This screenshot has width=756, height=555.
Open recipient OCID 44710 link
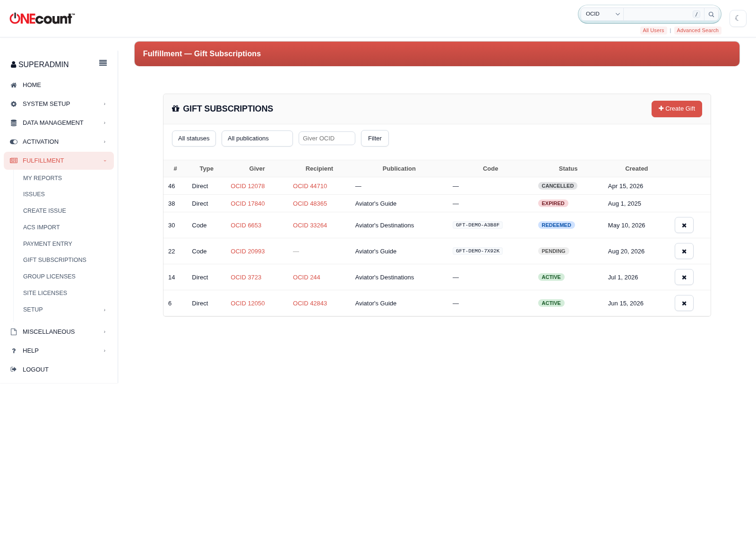click(x=310, y=186)
